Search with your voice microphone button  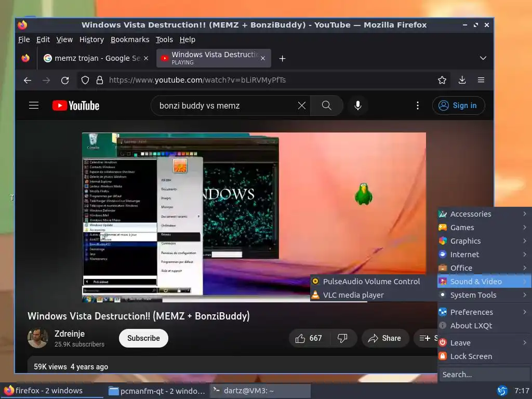coord(357,105)
